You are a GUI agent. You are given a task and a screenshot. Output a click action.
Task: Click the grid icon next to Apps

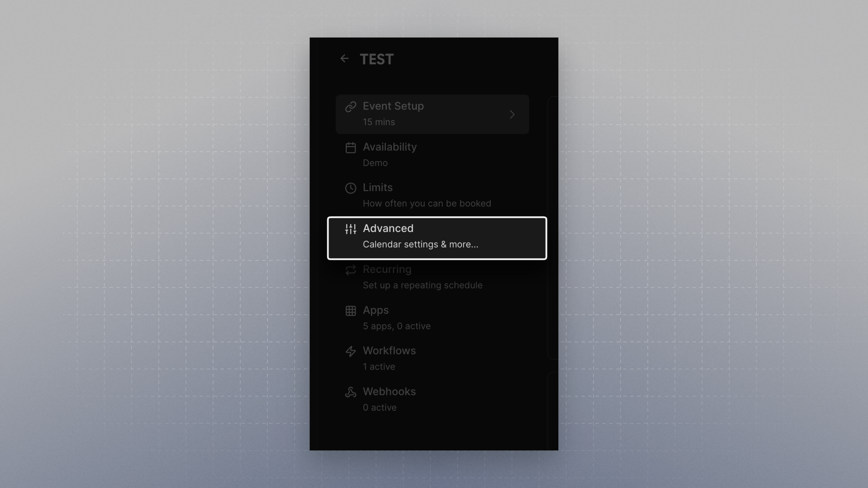point(350,311)
